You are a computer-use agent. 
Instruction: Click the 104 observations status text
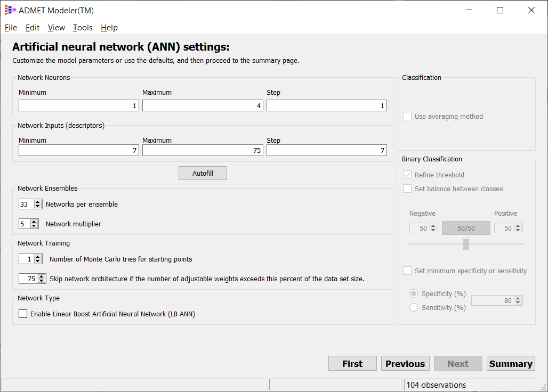(436, 385)
